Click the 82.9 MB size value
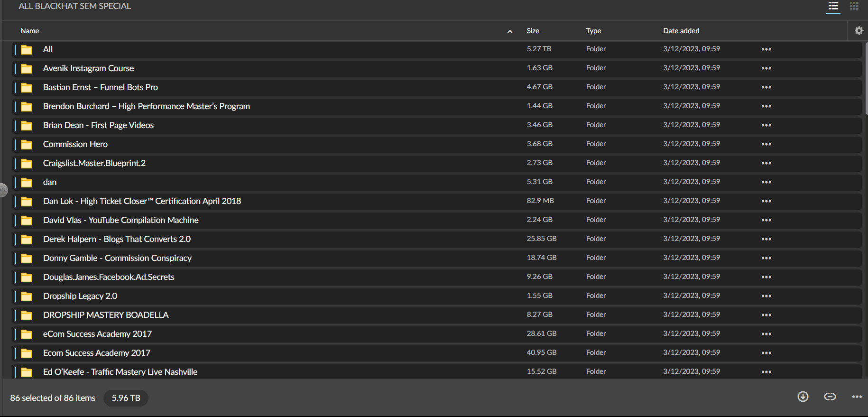 [x=540, y=201]
